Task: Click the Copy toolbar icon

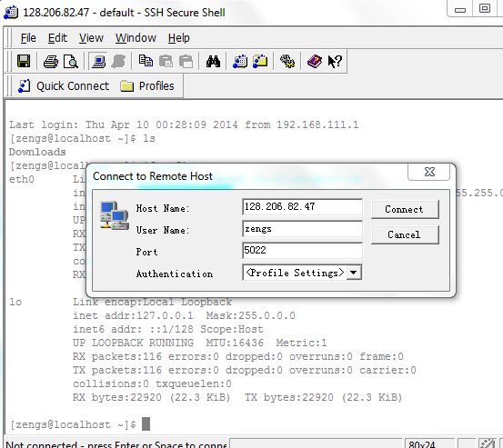Action: 146,61
